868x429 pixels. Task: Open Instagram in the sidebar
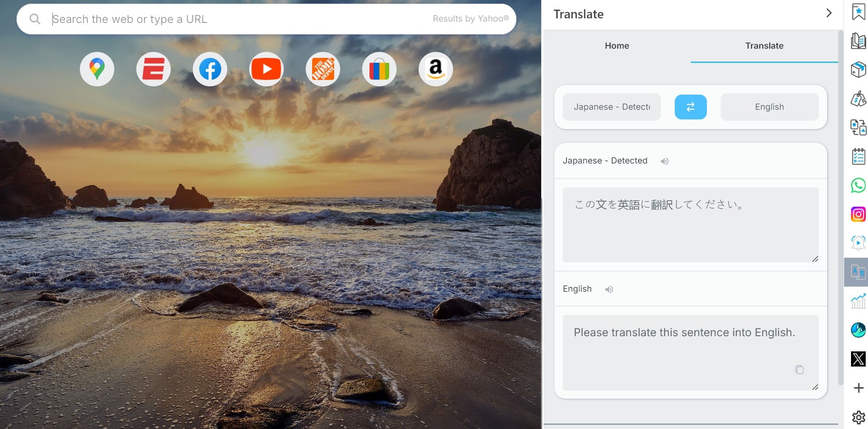pyautogui.click(x=857, y=214)
